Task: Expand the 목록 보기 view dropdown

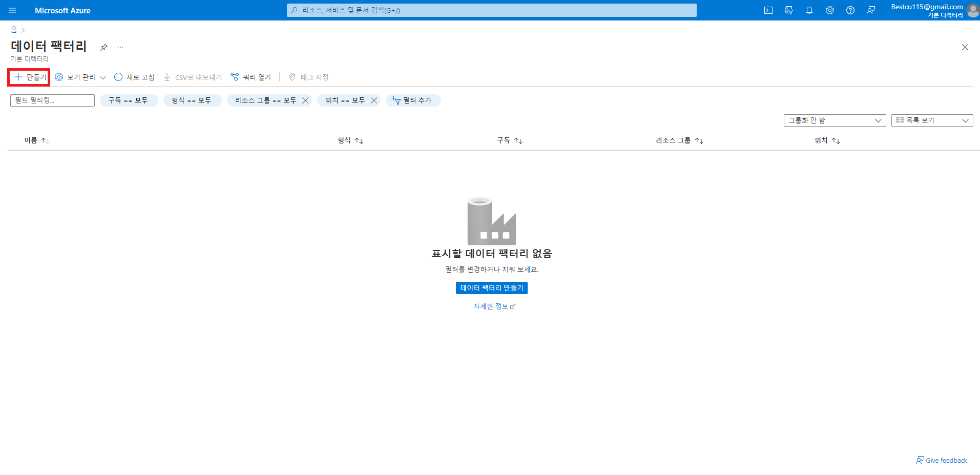Action: 932,120
